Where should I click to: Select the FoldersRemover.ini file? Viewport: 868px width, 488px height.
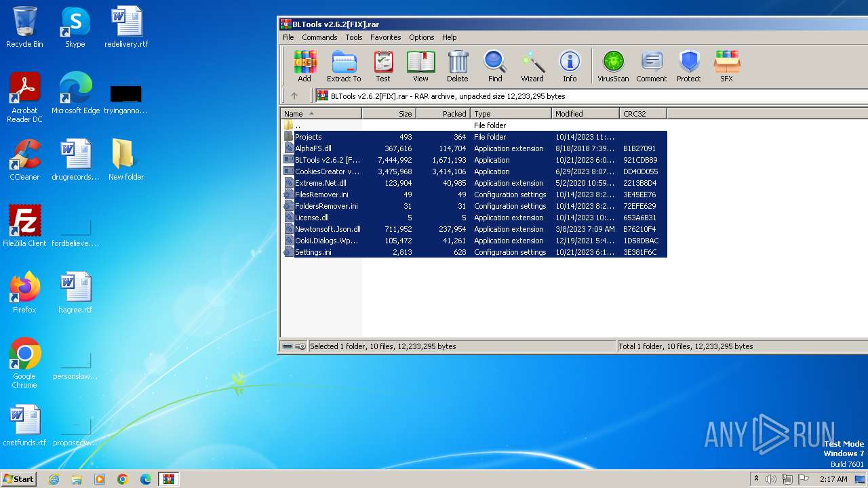[474, 206]
